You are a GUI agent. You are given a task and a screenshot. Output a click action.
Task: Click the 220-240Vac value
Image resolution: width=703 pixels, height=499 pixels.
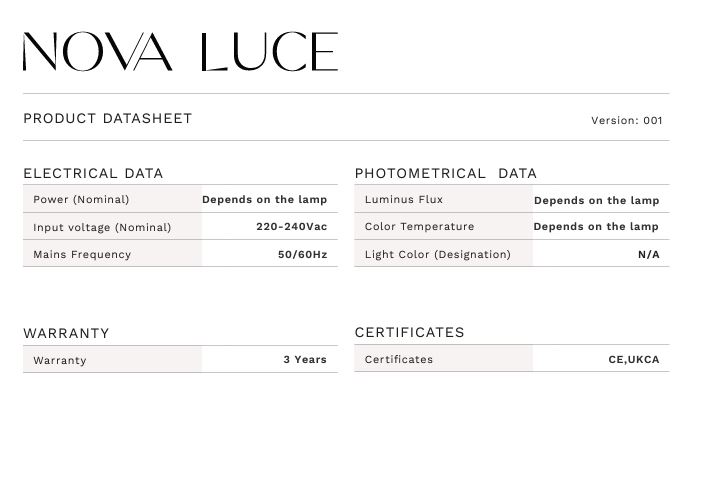(x=291, y=226)
